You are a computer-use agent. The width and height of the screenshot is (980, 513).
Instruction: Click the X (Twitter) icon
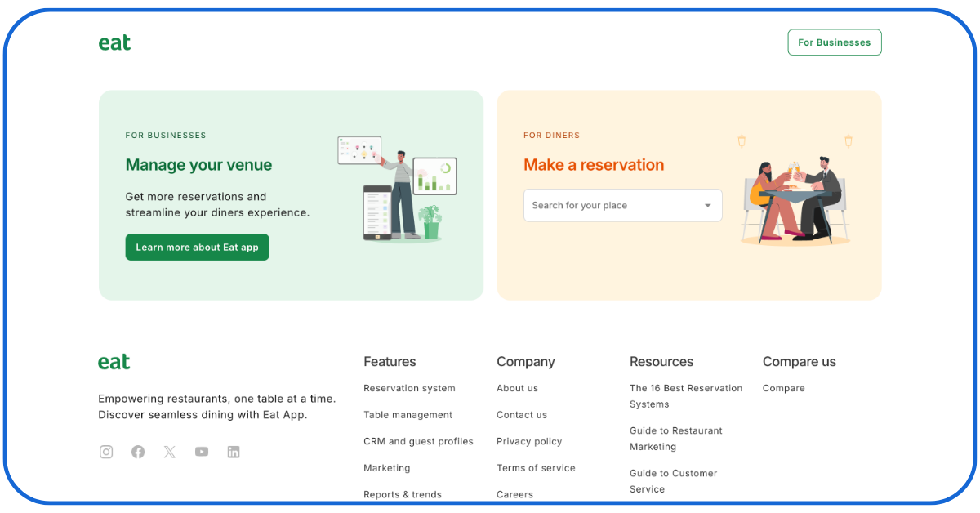(x=170, y=452)
